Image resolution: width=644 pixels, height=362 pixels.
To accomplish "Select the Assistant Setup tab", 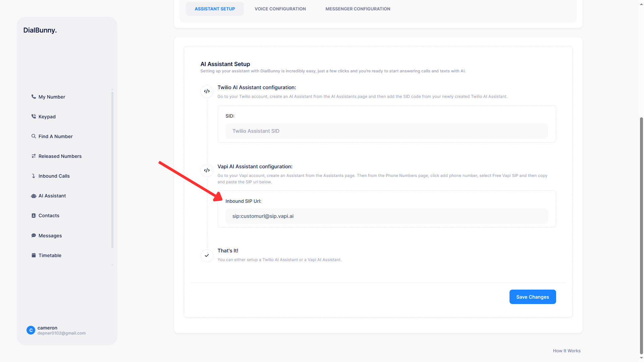I will (x=215, y=9).
